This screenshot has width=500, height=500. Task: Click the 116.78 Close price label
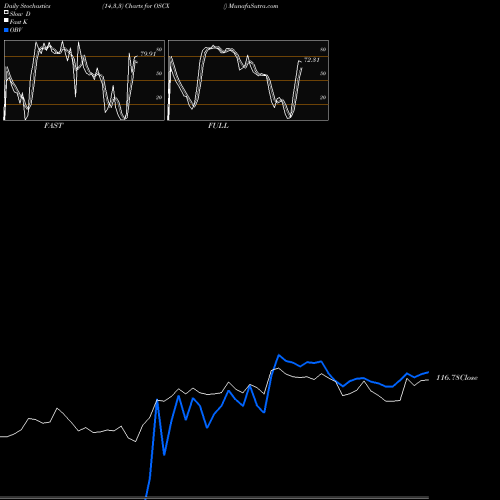pyautogui.click(x=457, y=378)
